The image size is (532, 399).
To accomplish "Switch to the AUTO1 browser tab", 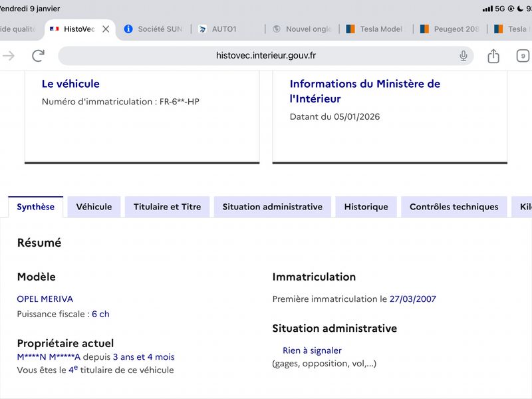I will tap(224, 29).
